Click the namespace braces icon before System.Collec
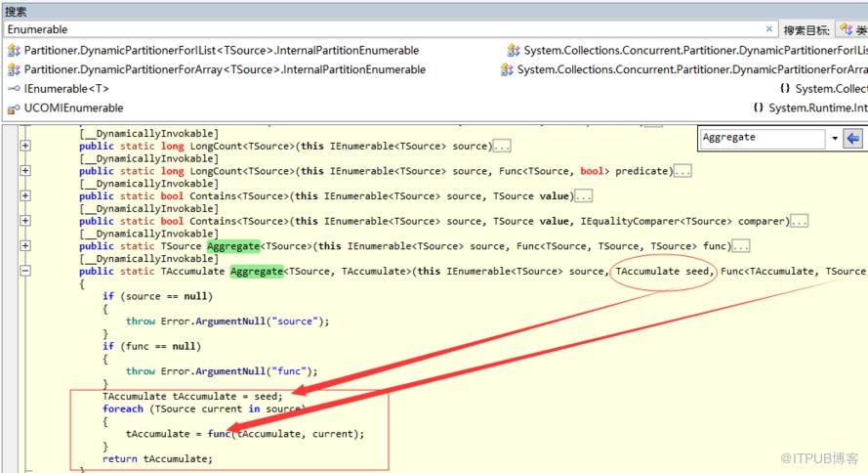This screenshot has height=473, width=868. point(785,89)
